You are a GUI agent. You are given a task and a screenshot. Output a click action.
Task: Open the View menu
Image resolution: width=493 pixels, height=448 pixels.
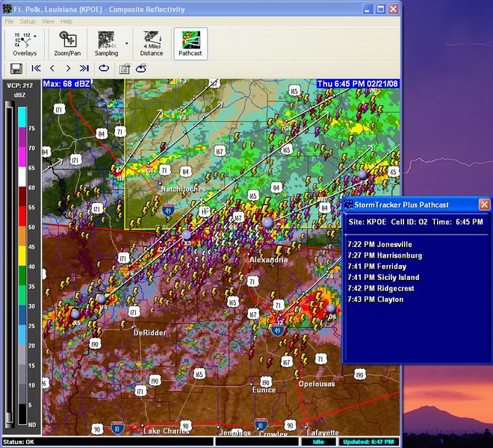48,22
